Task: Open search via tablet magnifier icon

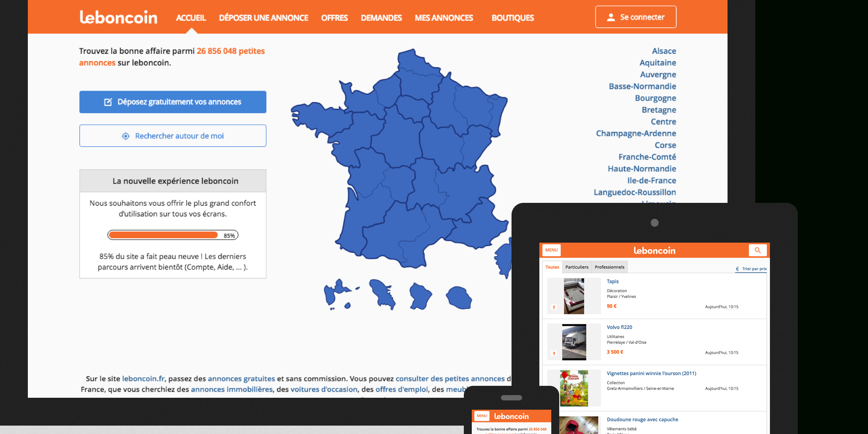Action: [x=758, y=250]
